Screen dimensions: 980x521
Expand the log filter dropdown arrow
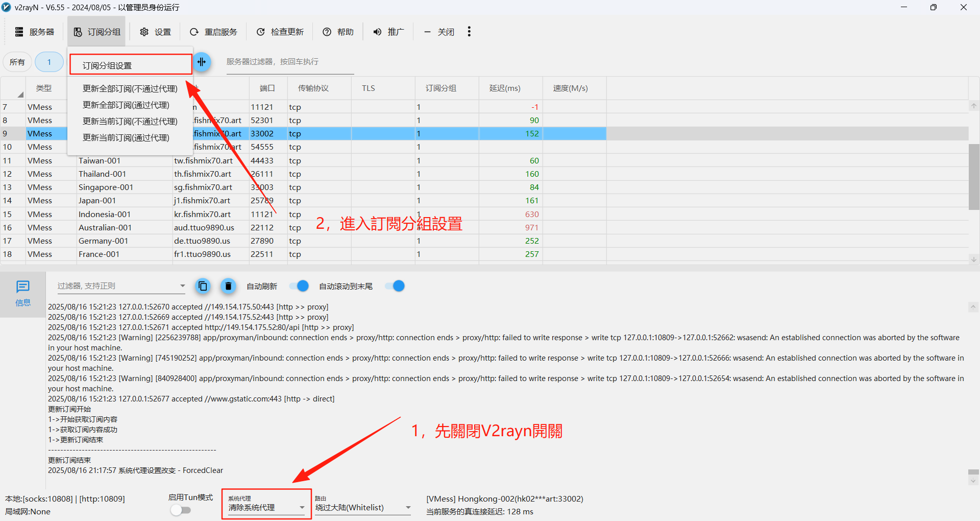pyautogui.click(x=182, y=286)
